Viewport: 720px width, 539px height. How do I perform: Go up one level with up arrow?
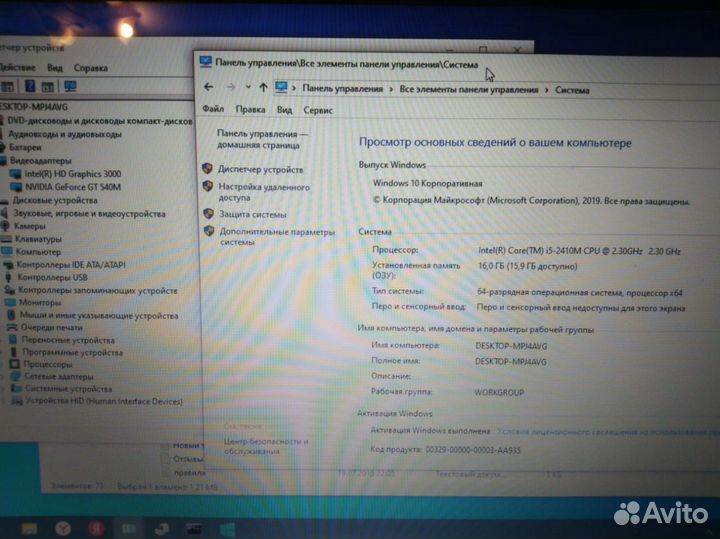(263, 87)
